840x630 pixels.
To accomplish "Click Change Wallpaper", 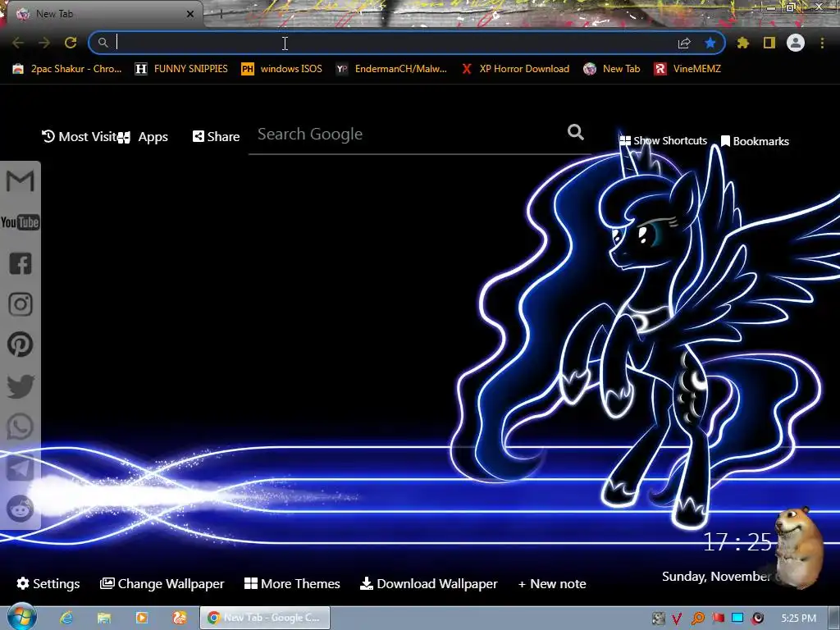I will pyautogui.click(x=162, y=583).
